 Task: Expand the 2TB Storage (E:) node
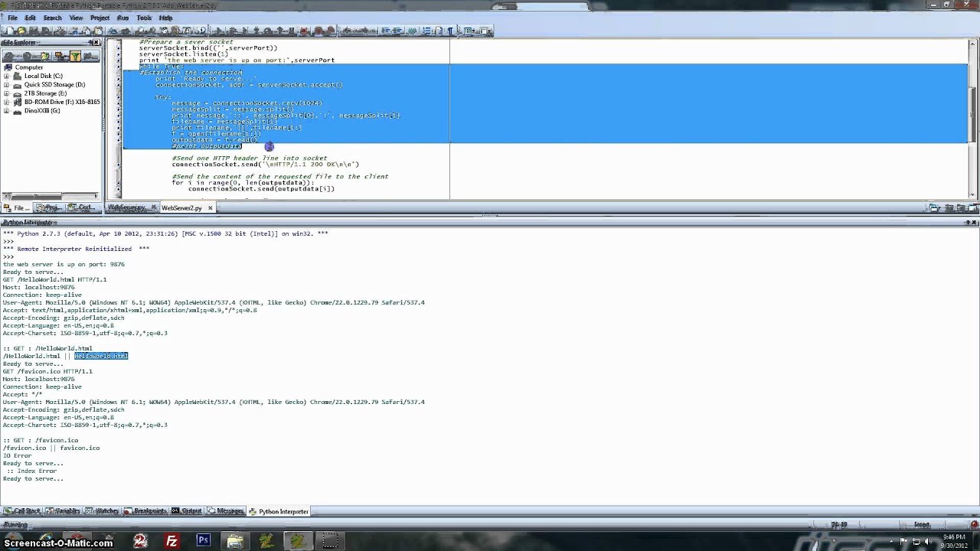point(7,93)
